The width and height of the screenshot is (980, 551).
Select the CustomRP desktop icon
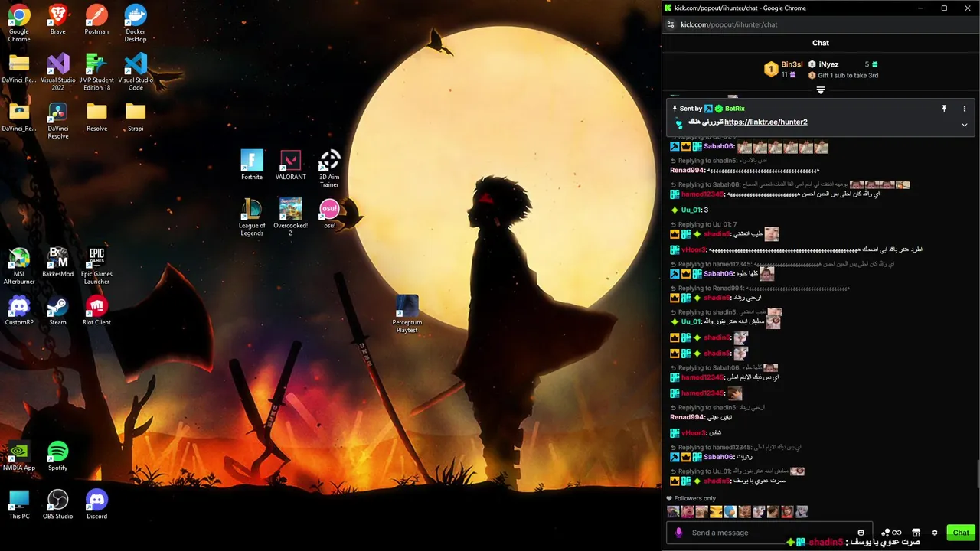[x=19, y=311]
